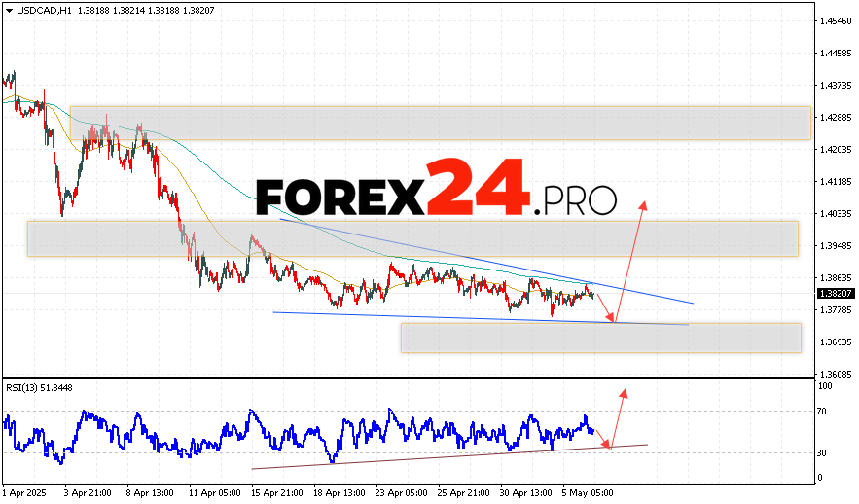Click the 30 level on RSI scale

coord(822,453)
